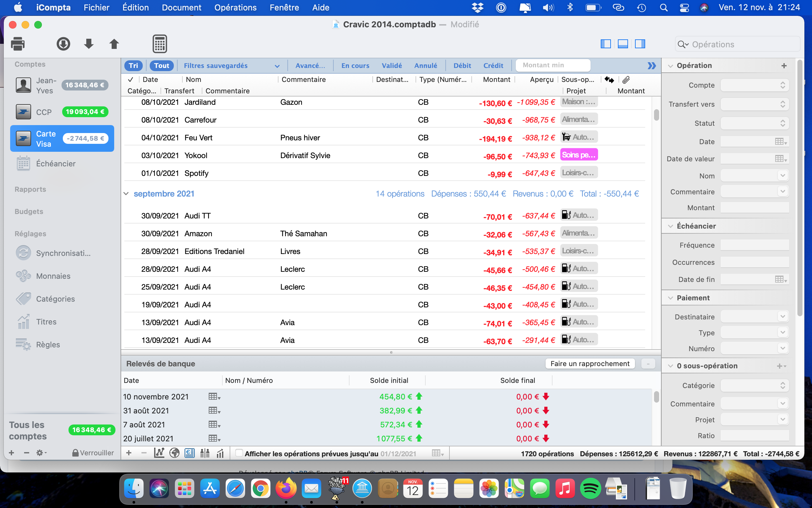Click the ID card icon in bottom bar
This screenshot has width=812, height=508.
click(x=190, y=453)
